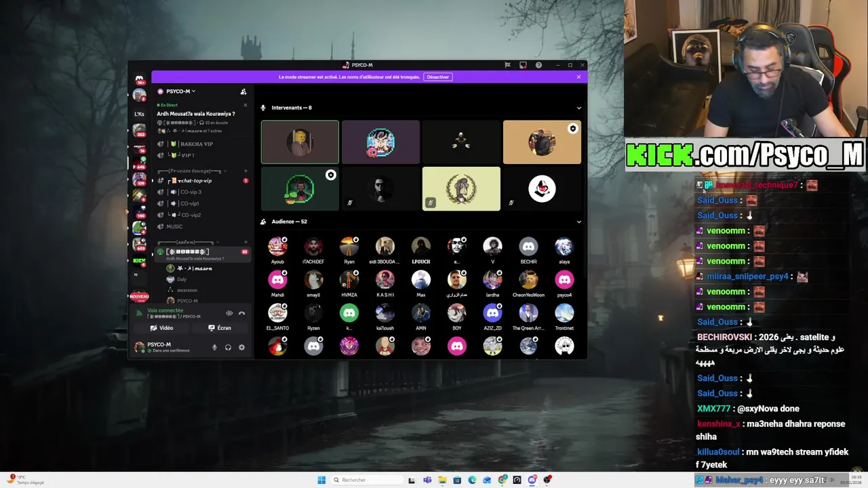Open Windows Start menu
Screen dimensions: 868x488
pos(321,480)
